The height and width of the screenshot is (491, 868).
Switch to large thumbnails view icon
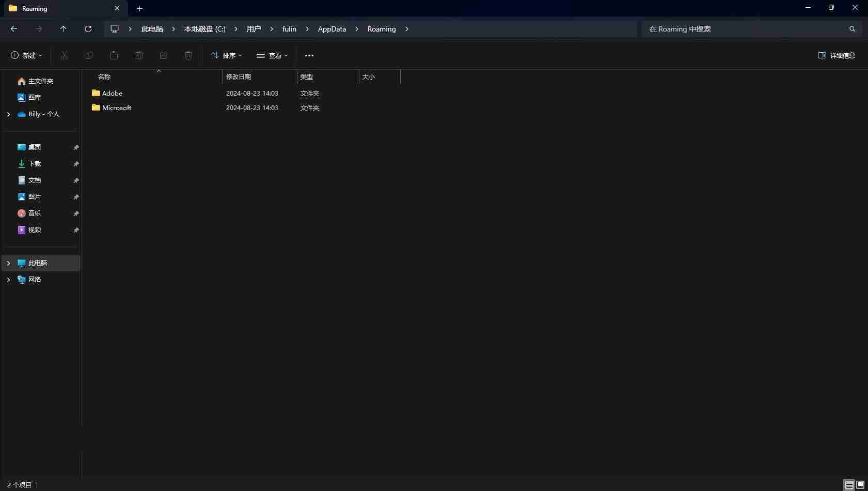[860, 485]
